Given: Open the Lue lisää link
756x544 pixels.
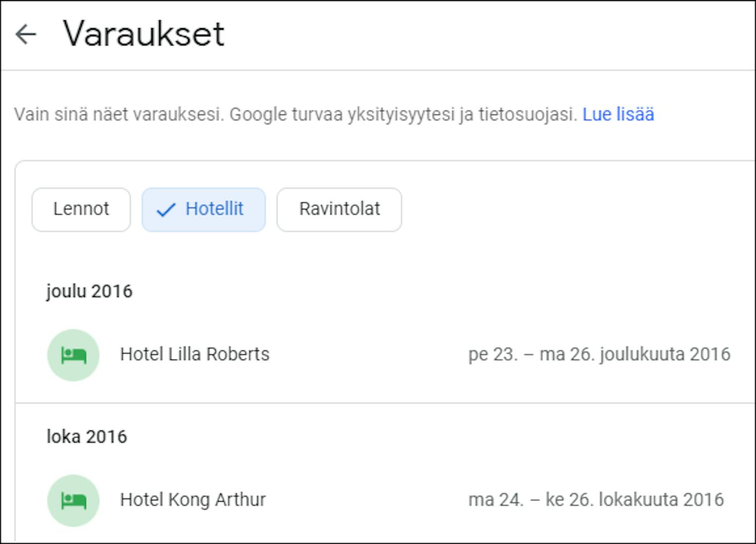Looking at the screenshot, I should pos(618,114).
